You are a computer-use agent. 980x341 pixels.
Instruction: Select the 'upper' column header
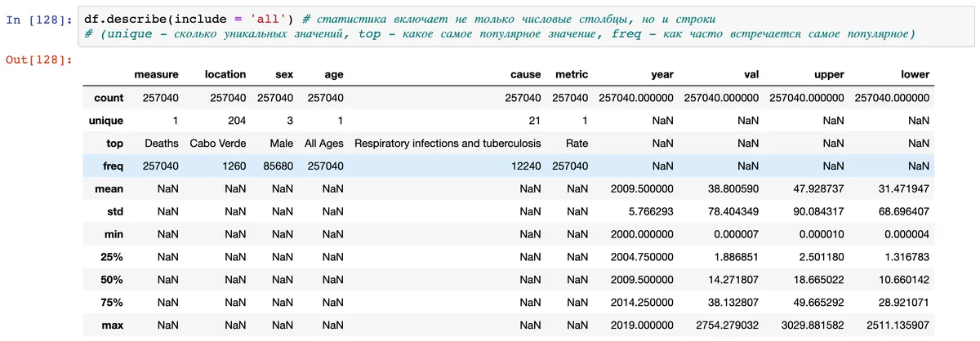(x=829, y=74)
